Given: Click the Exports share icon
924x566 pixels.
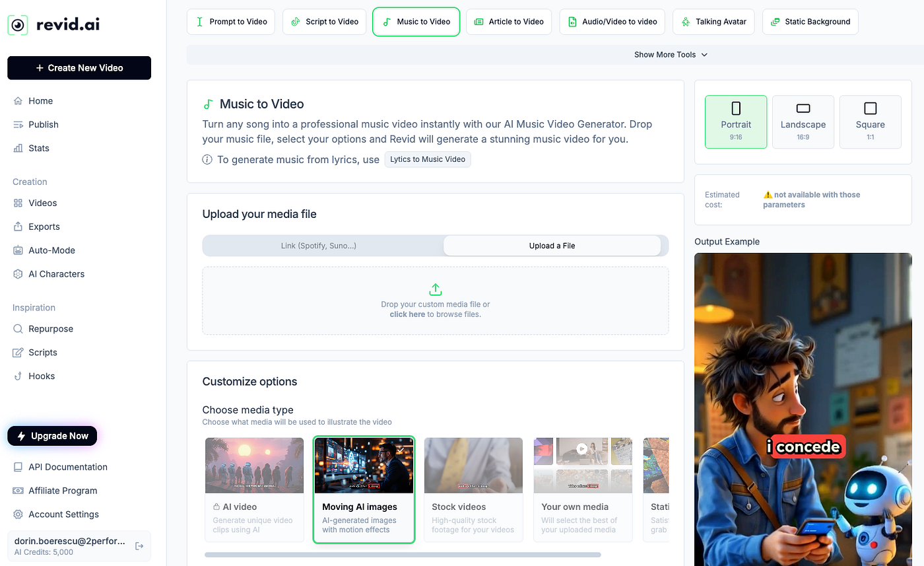Looking at the screenshot, I should coord(18,227).
